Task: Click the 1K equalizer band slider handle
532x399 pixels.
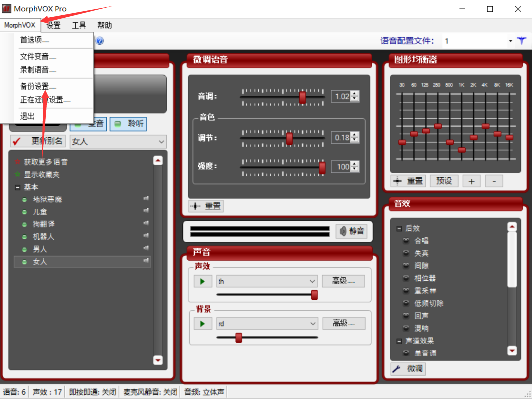Action: click(461, 150)
